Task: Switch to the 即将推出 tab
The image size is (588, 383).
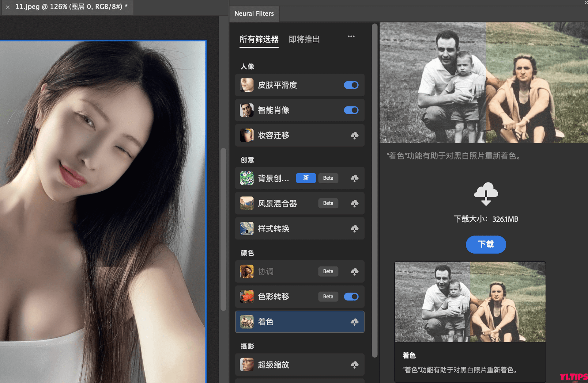Action: pyautogui.click(x=304, y=39)
